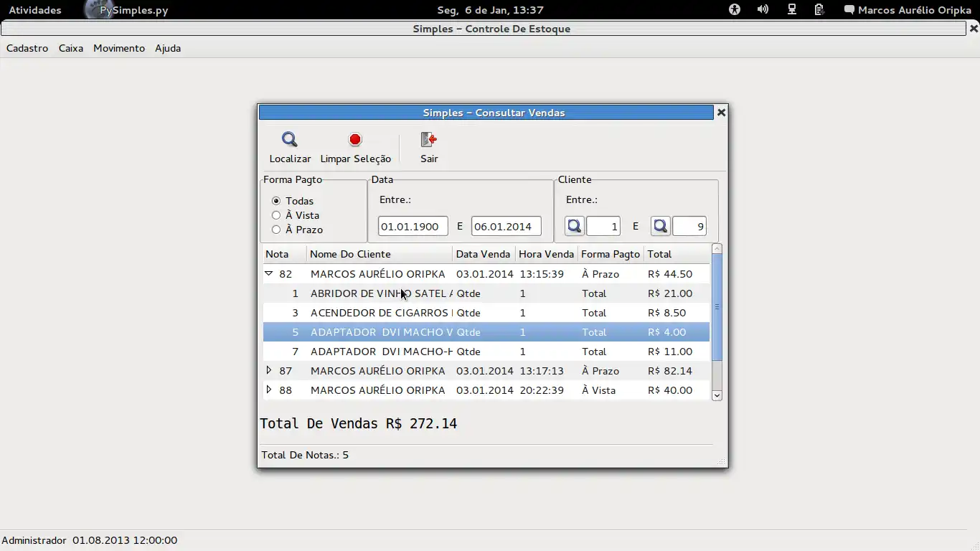Open the clock showing Seg, 6 de Jan

click(490, 10)
